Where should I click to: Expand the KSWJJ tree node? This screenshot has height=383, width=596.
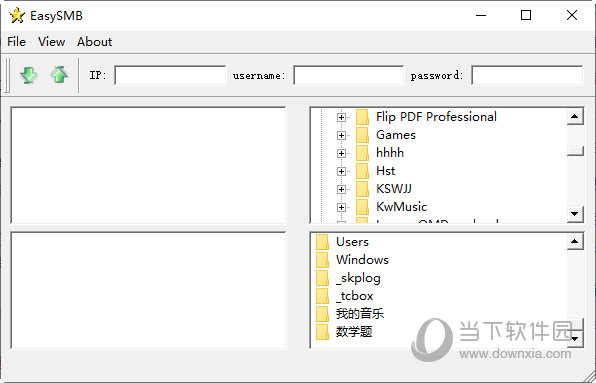[341, 189]
